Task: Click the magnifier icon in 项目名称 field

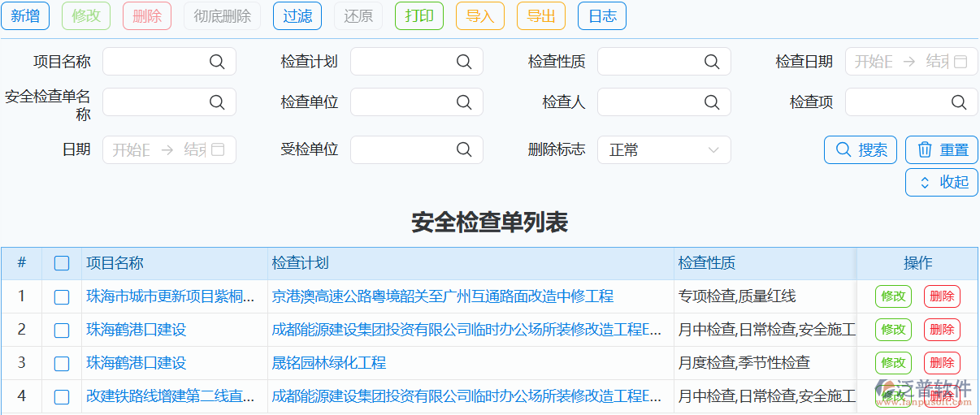Action: 217,62
